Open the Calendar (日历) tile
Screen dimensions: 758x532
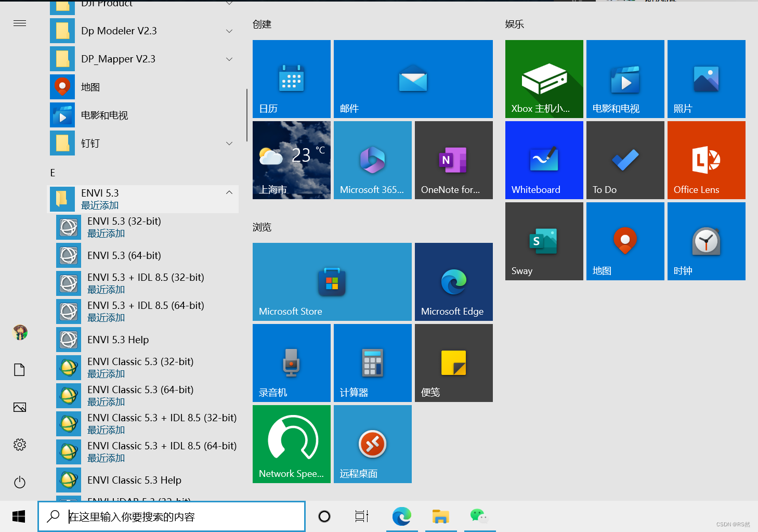pos(292,79)
